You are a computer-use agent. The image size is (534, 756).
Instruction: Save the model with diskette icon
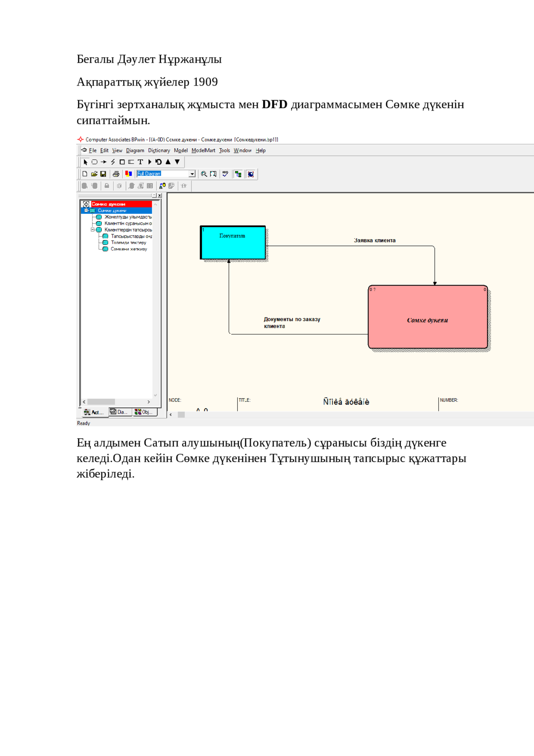point(103,174)
